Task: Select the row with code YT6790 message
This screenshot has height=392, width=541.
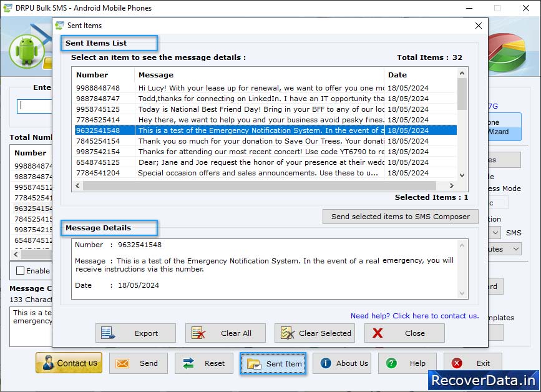Action: point(266,152)
